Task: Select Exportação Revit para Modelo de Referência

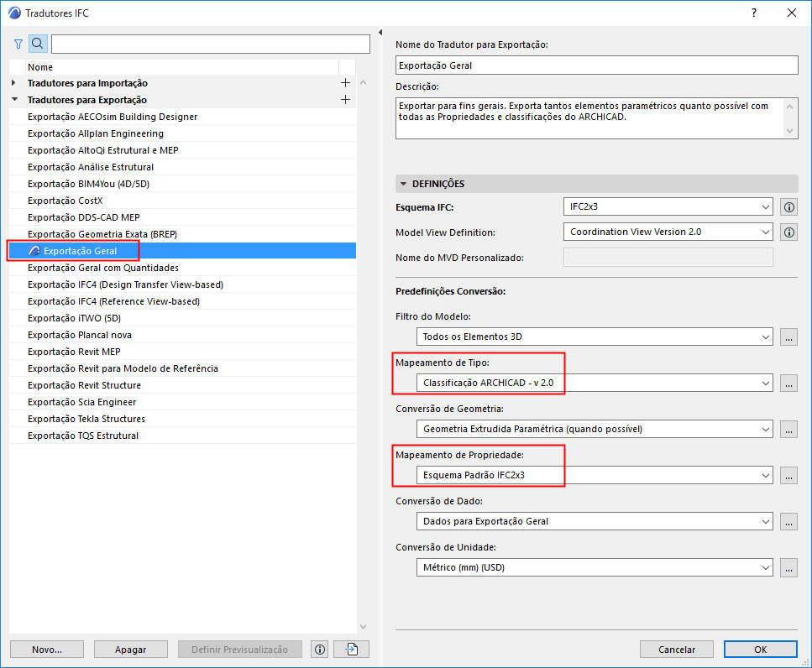Action: click(182, 368)
